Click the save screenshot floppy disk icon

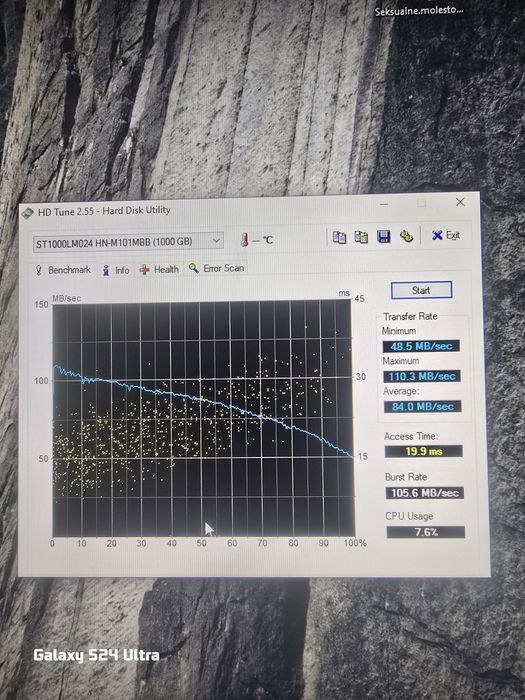384,236
